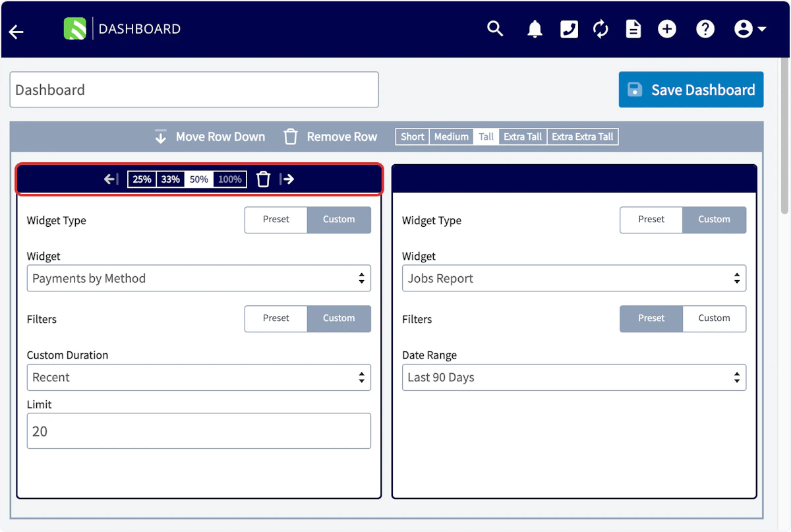The height and width of the screenshot is (532, 791).
Task: Move widget right with arrow icon
Action: (x=287, y=179)
